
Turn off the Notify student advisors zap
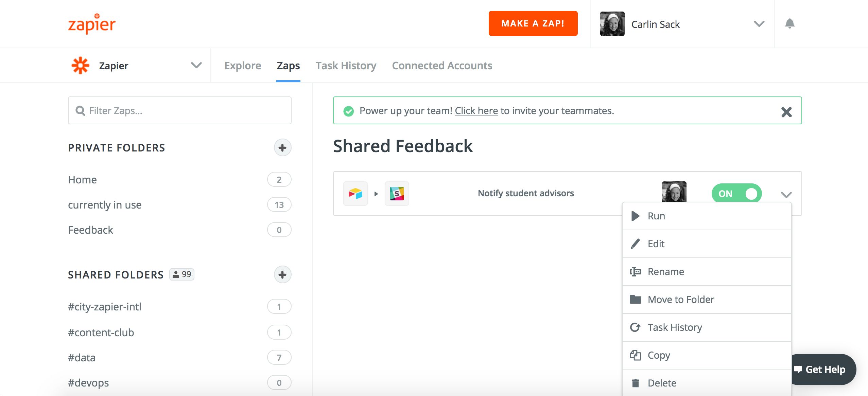(x=736, y=194)
